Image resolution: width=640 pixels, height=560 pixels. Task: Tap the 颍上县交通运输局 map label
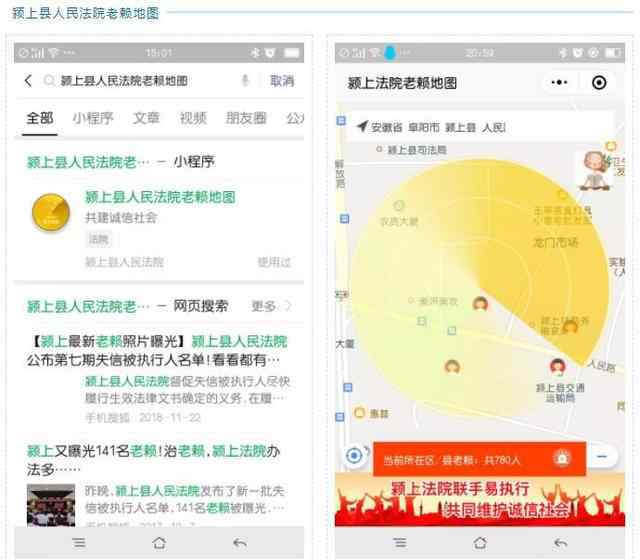click(560, 392)
